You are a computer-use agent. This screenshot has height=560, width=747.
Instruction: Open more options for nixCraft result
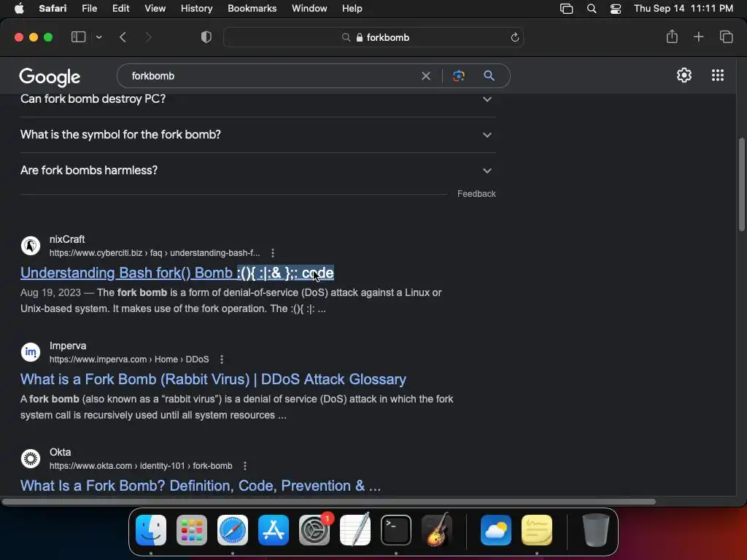pos(273,253)
